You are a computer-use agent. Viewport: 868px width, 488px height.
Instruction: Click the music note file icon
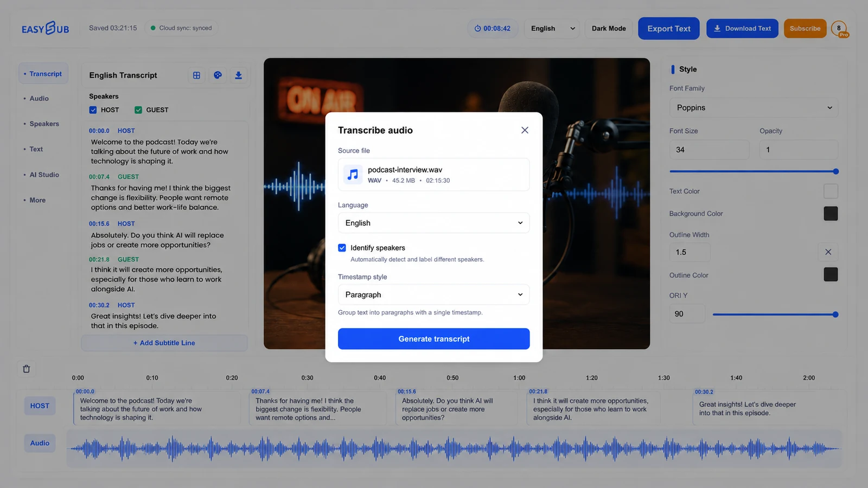click(353, 175)
